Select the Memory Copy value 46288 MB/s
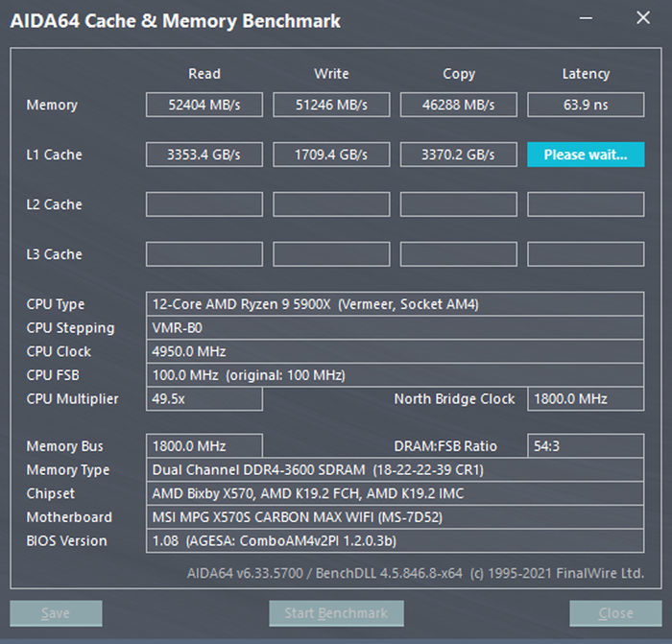This screenshot has width=672, height=644. pos(459,105)
